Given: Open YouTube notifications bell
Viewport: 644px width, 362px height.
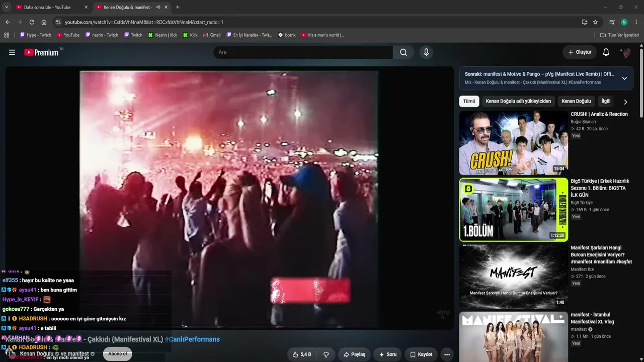Looking at the screenshot, I should coord(606,52).
